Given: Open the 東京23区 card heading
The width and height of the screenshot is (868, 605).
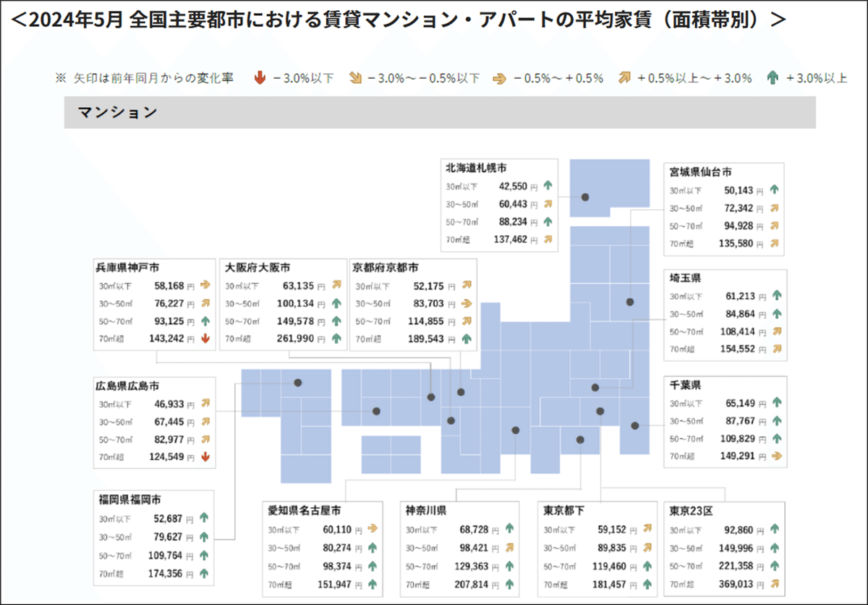Looking at the screenshot, I should (x=691, y=512).
